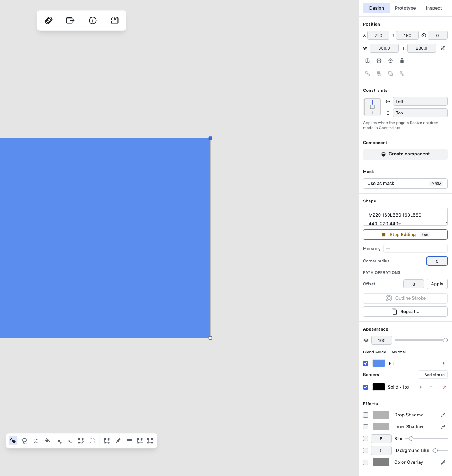
Task: Select the pencil draw tool
Action: point(118,441)
